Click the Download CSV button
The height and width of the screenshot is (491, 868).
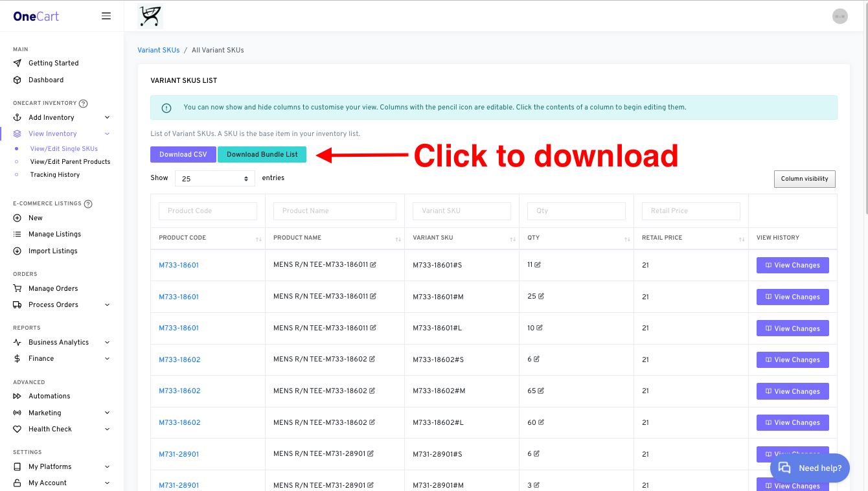pos(183,154)
